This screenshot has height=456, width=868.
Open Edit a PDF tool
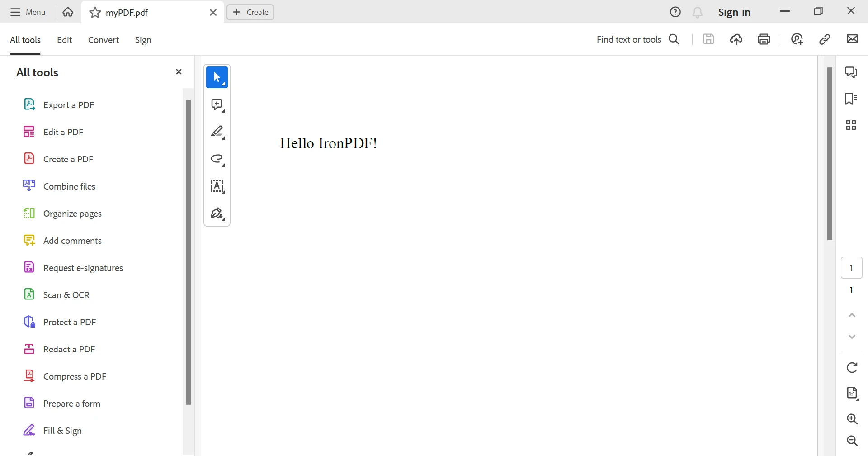point(53,132)
